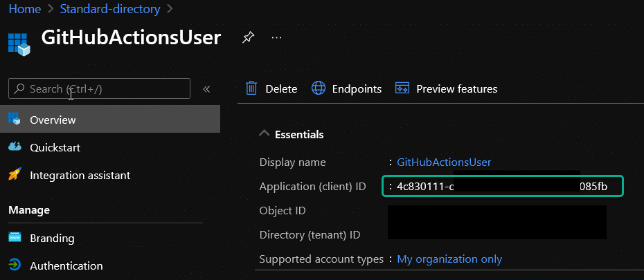Click the Authentication arrow icon

click(x=15, y=265)
